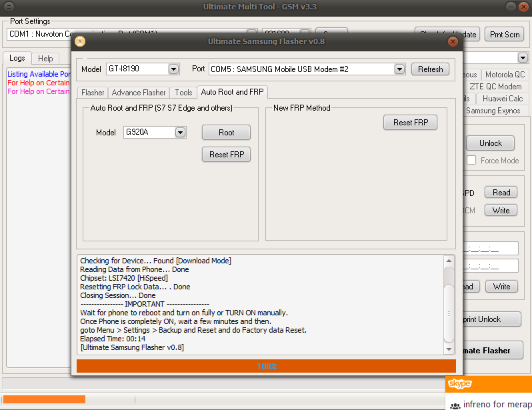The width and height of the screenshot is (532, 410).
Task: Open the main window menu icon
Action: tap(9, 7)
